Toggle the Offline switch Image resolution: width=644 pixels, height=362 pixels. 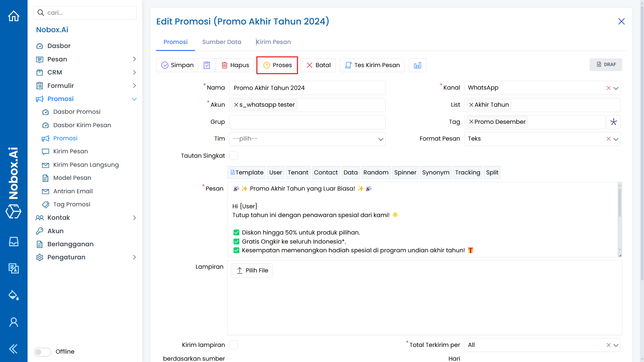tap(43, 352)
